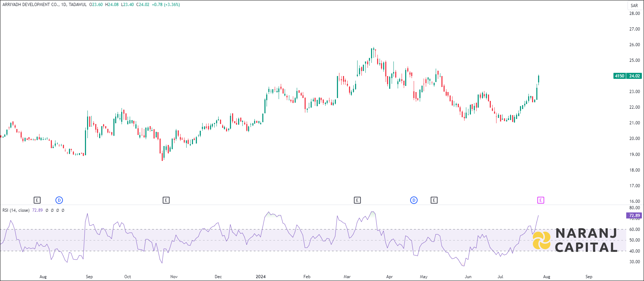Click the 22.00 price scale label
Screen dimensions: 644x281
pyautogui.click(x=634, y=107)
